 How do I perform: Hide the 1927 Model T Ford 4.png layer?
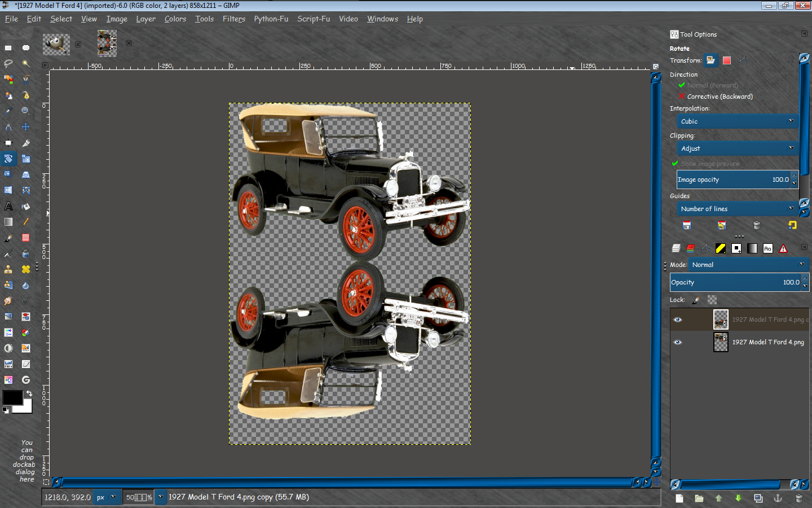point(678,342)
